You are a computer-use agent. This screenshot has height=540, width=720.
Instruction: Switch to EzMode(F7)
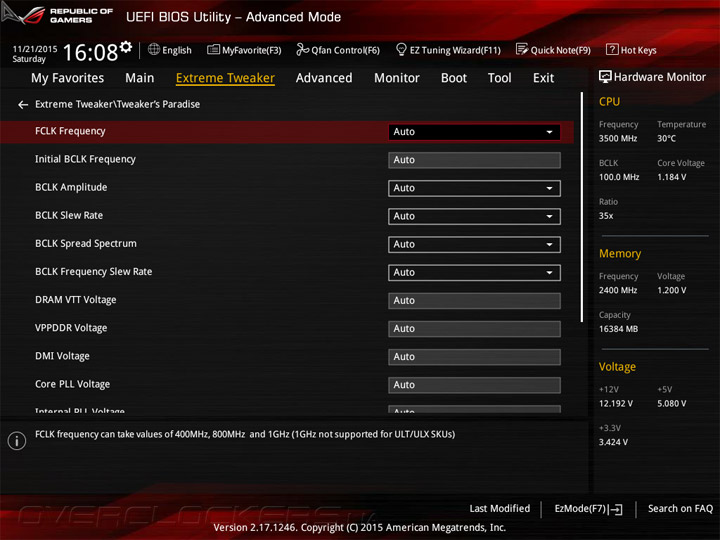588,509
